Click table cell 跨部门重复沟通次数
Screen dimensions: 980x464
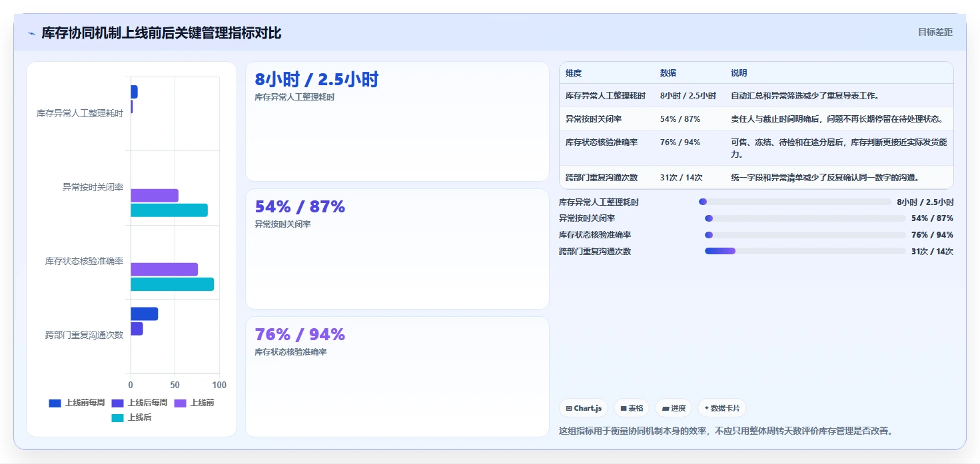point(602,178)
